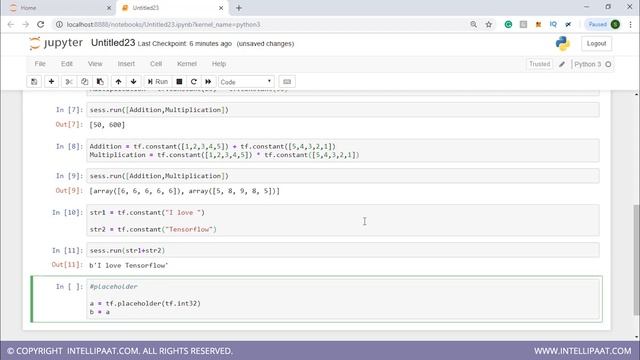Rename the notebook title Untitled23

coord(113,43)
